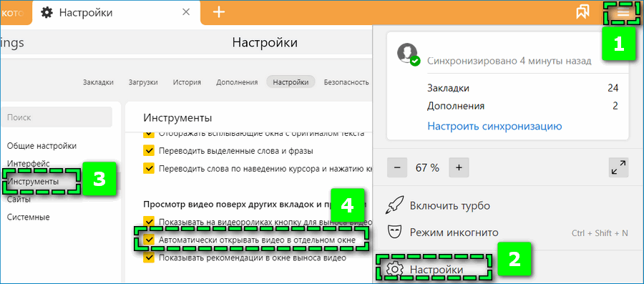Screen dimensions: 644x284
Task: Click Синхронизировано 4 минуты назад status
Action: coord(509,61)
